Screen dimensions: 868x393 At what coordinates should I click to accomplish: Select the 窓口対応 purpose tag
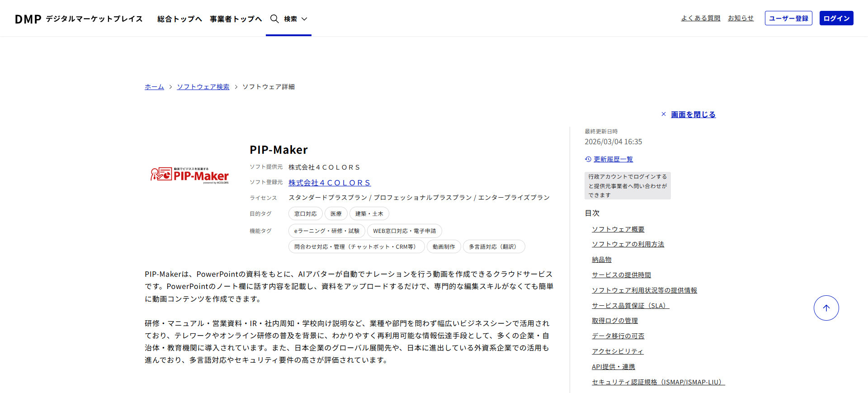click(x=306, y=214)
